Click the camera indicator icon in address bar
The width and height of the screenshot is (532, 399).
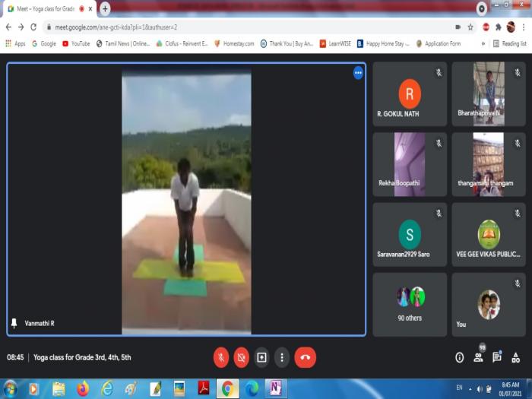(x=458, y=27)
